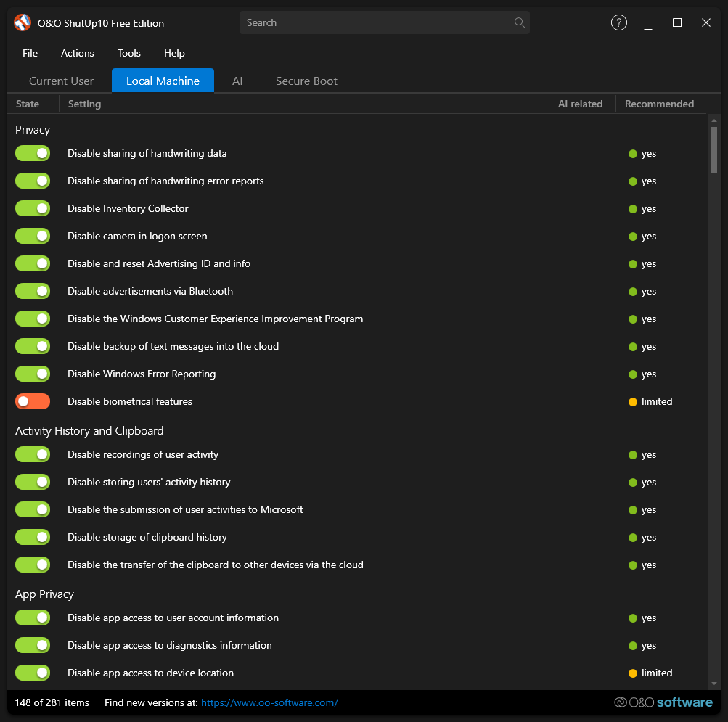Collapse the App Privacy section header
Viewport: 728px width, 722px height.
coord(44,594)
